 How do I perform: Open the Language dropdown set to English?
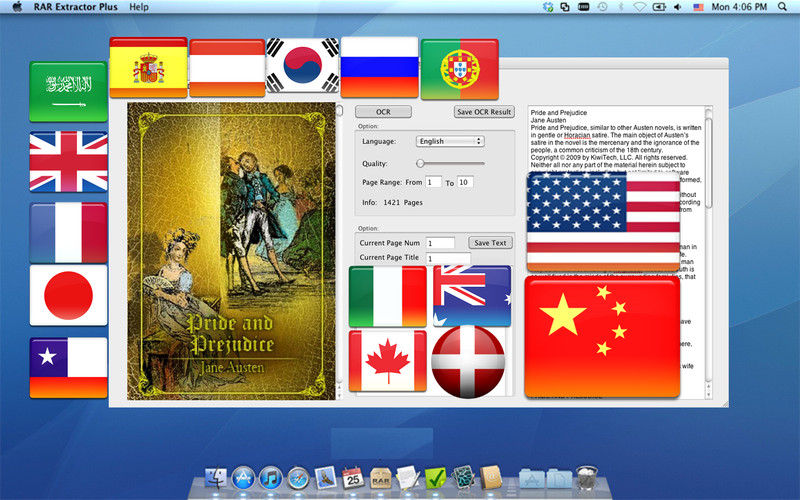(449, 141)
